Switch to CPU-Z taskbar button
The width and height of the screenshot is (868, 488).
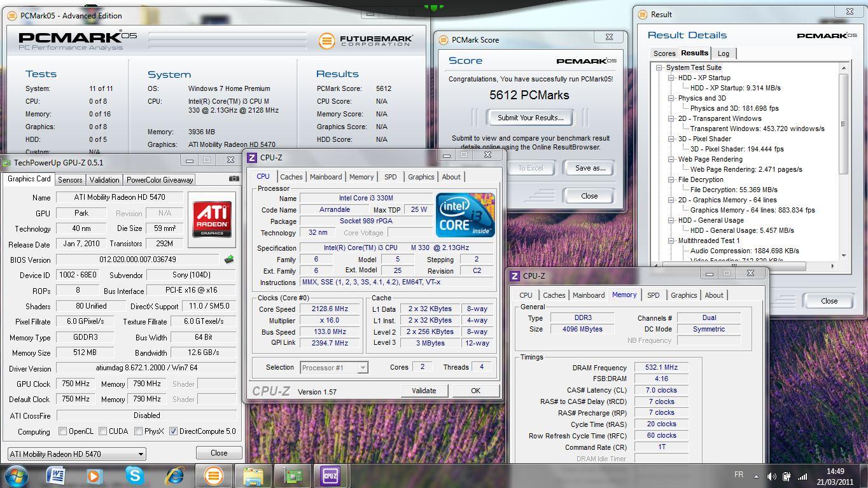(x=330, y=476)
